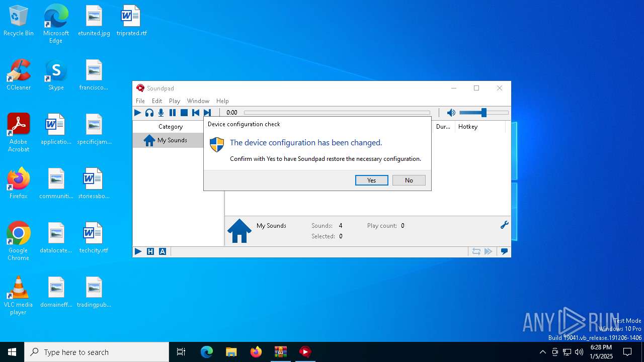This screenshot has width=644, height=362.
Task: Click WinRAR icon in taskbar
Action: click(280, 352)
